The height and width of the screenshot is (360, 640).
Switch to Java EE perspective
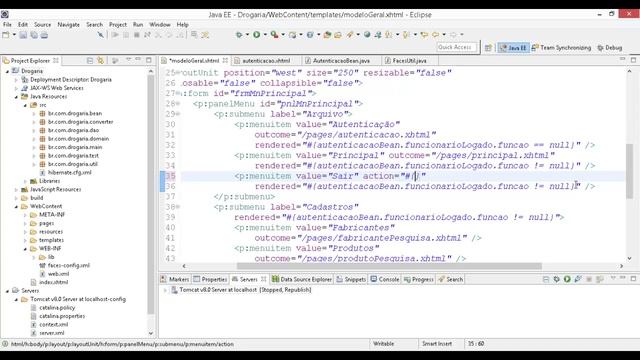click(x=513, y=48)
